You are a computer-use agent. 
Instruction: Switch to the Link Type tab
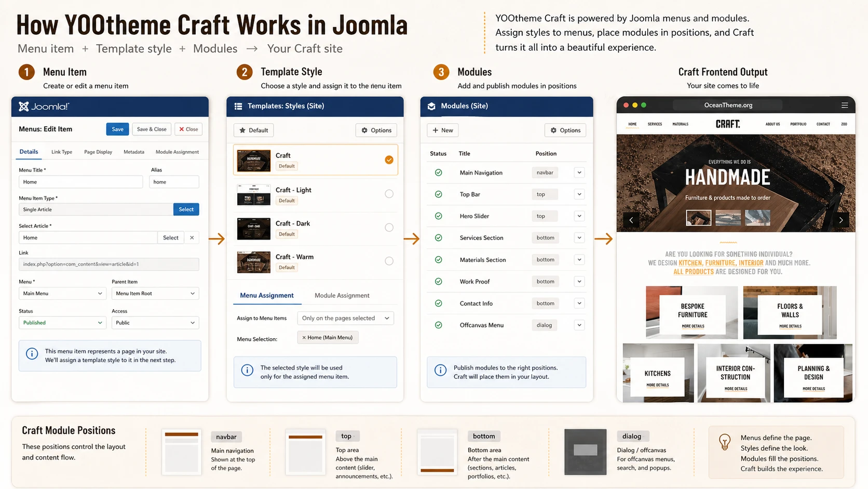point(62,152)
